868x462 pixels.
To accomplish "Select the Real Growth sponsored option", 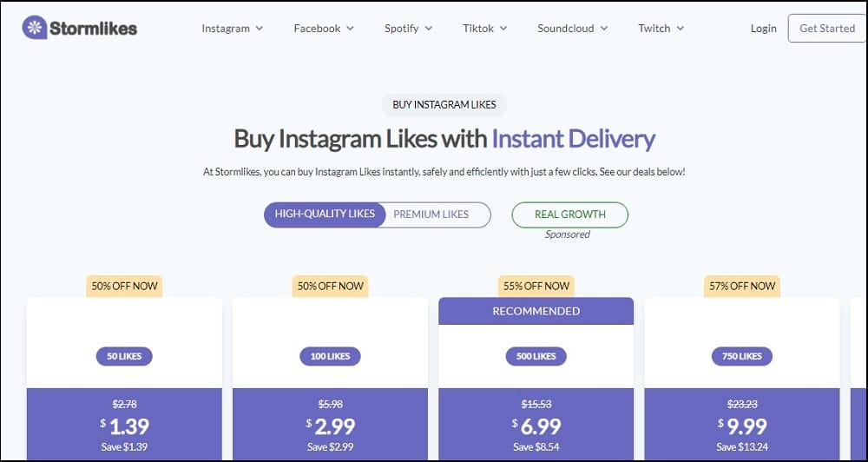I will coord(569,214).
